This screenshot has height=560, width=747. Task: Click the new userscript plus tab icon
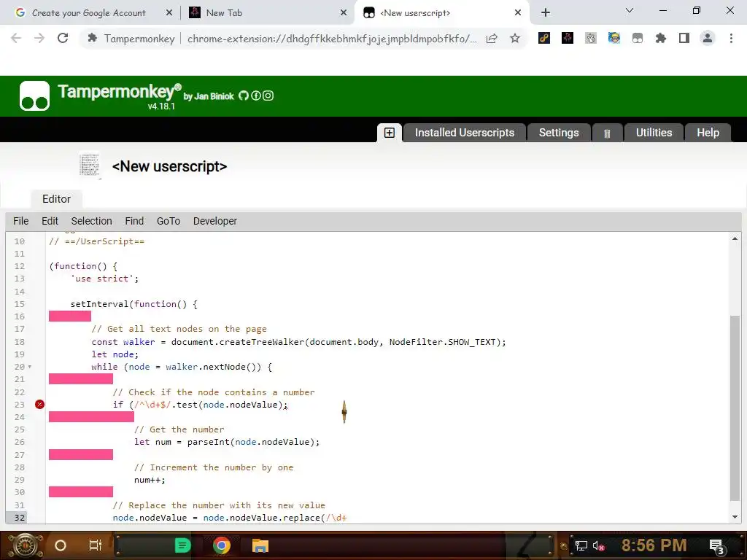[x=390, y=133]
